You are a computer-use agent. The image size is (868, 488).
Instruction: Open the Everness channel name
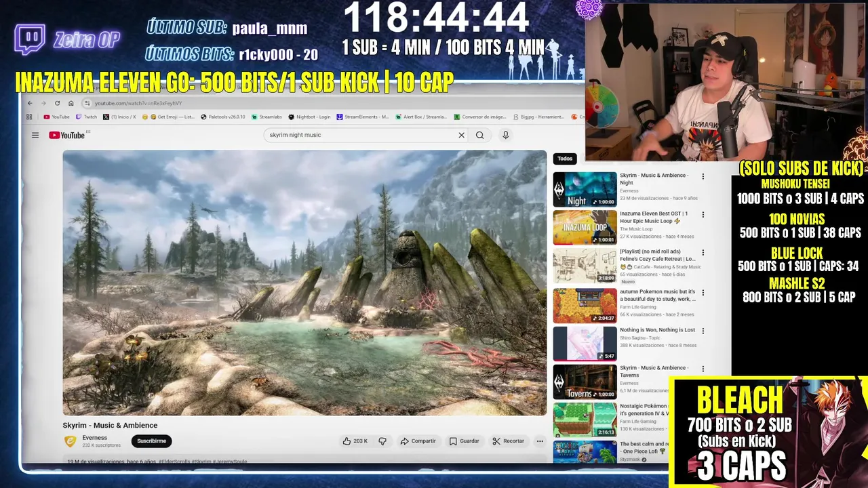94,438
